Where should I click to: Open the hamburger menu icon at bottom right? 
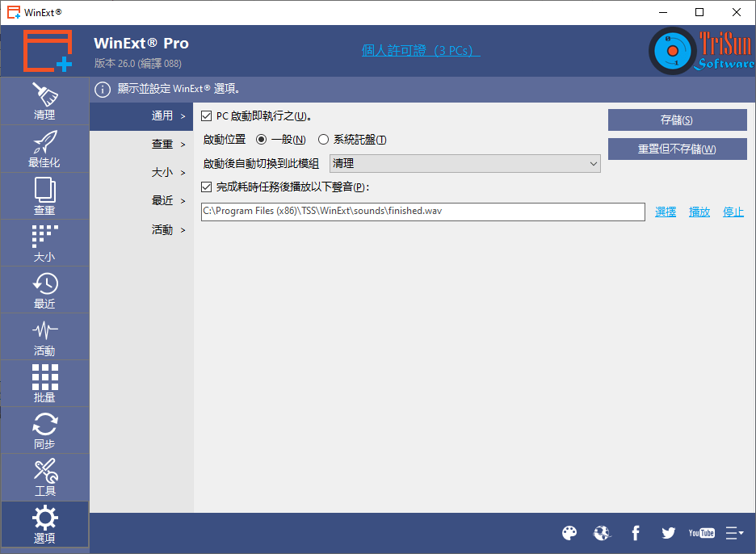pos(734,533)
